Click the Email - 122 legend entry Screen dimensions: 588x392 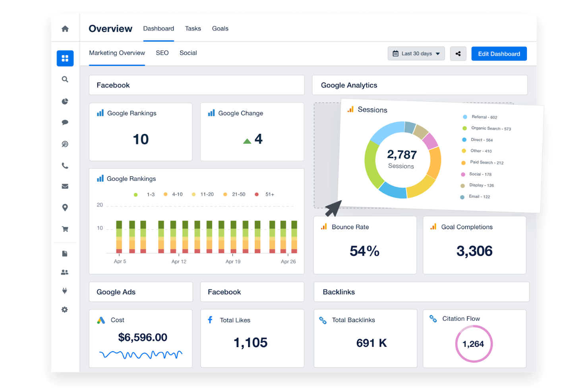tap(475, 197)
